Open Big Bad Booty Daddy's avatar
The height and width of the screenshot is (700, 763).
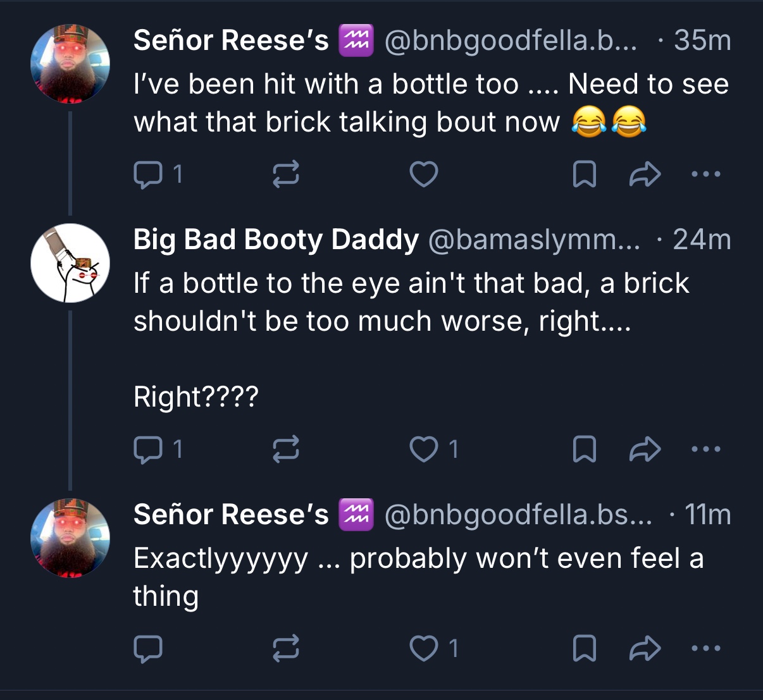point(70,262)
